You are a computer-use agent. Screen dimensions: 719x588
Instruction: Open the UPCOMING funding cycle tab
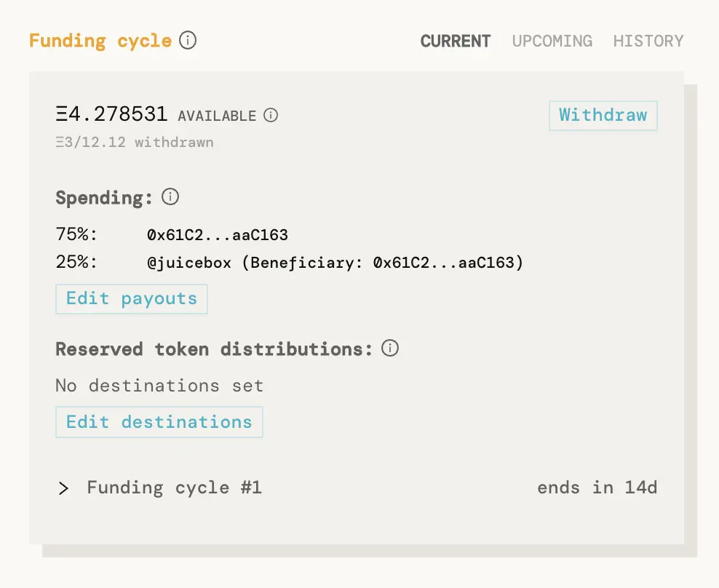552,41
